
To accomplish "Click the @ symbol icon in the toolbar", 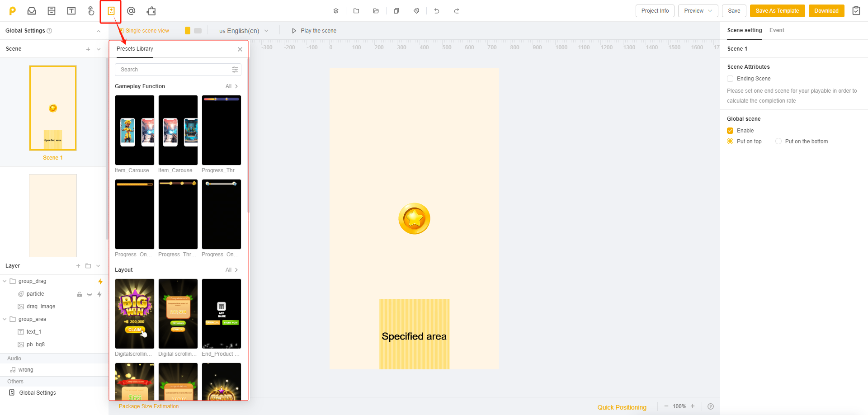I will [x=131, y=11].
